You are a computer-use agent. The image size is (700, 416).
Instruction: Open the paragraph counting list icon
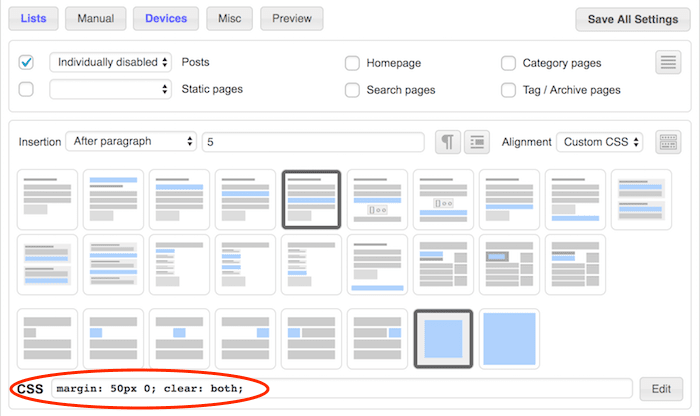(477, 142)
